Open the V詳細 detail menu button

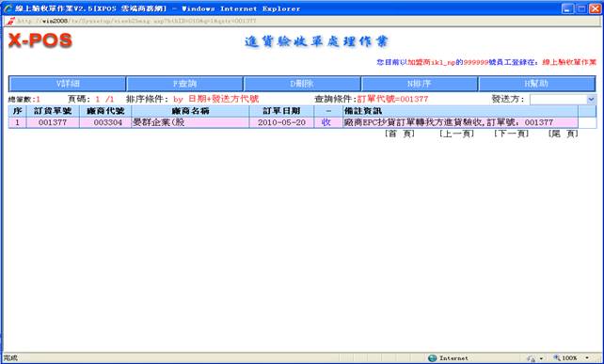point(68,84)
